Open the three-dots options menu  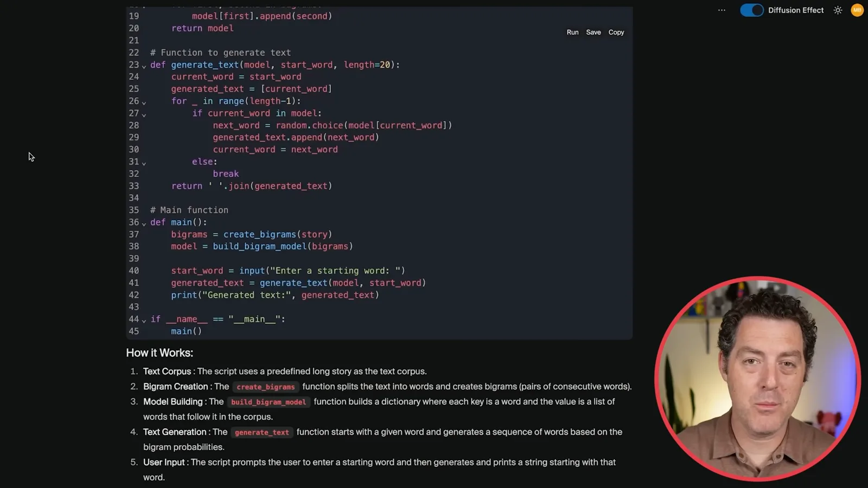point(722,10)
